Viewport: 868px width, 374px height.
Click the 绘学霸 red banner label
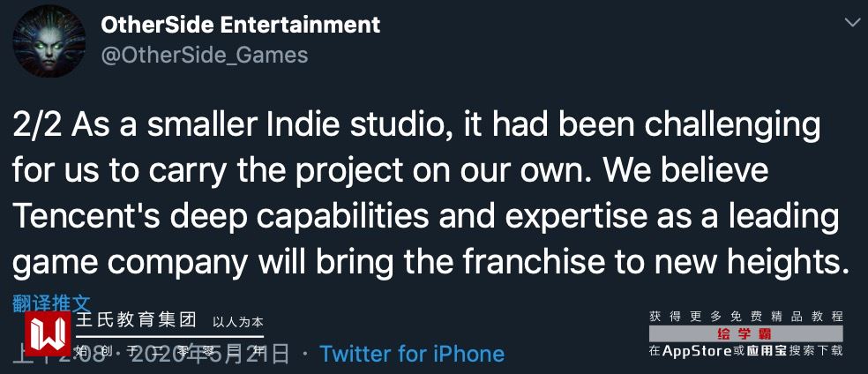click(x=745, y=334)
